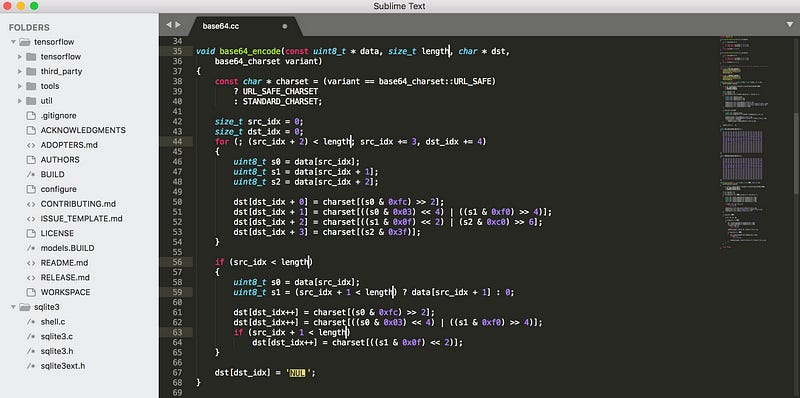Open models.BUILD from sidebar
The image size is (800, 398).
pos(67,248)
